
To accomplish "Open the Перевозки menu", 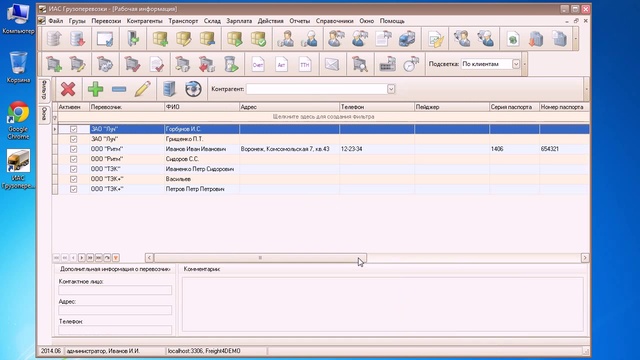I will click(106, 21).
